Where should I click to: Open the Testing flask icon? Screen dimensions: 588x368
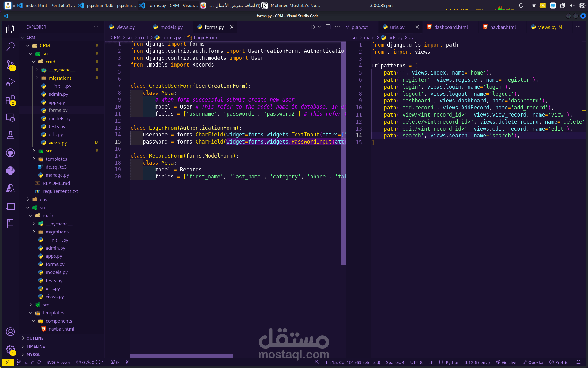click(10, 135)
